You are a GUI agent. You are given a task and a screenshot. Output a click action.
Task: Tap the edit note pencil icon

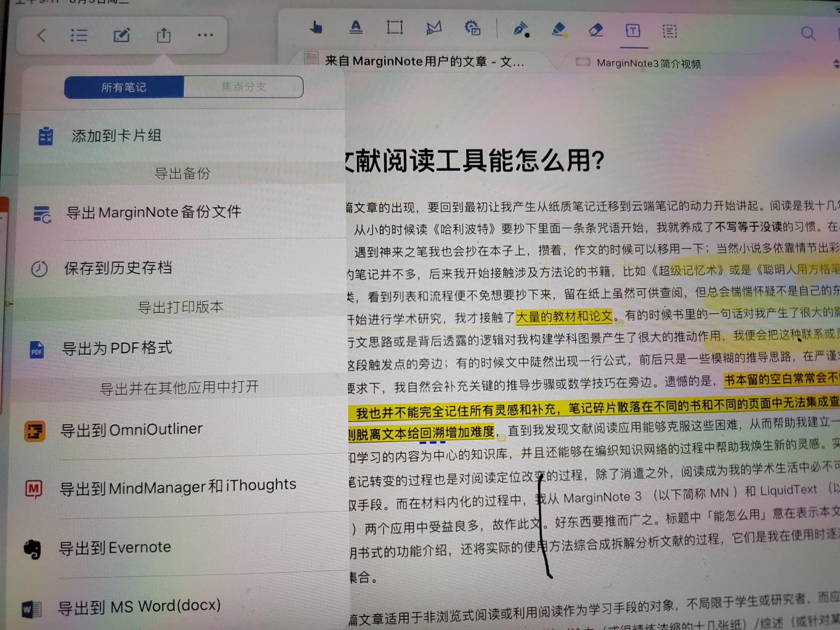(x=122, y=35)
